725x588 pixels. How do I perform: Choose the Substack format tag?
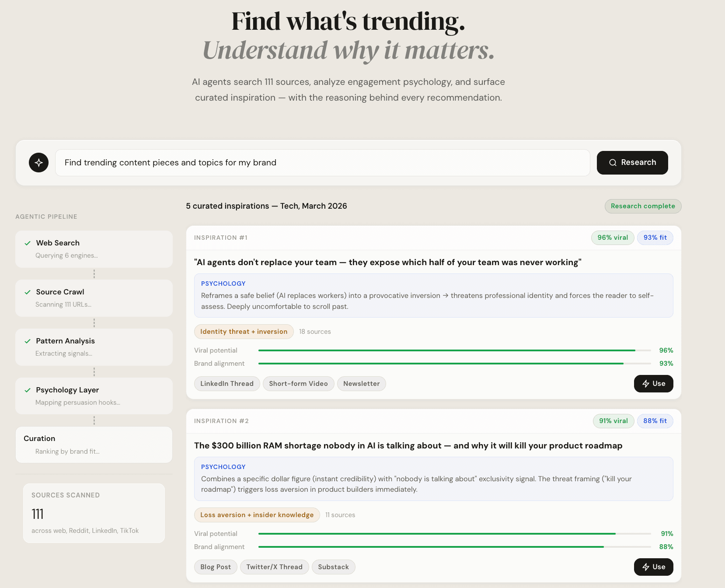point(333,567)
